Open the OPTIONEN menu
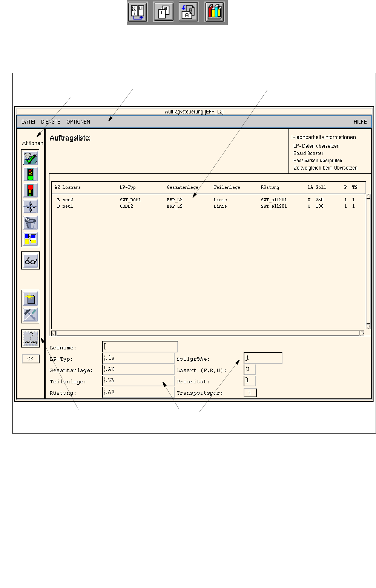Viewport: 376px width, 588px height. (x=78, y=122)
